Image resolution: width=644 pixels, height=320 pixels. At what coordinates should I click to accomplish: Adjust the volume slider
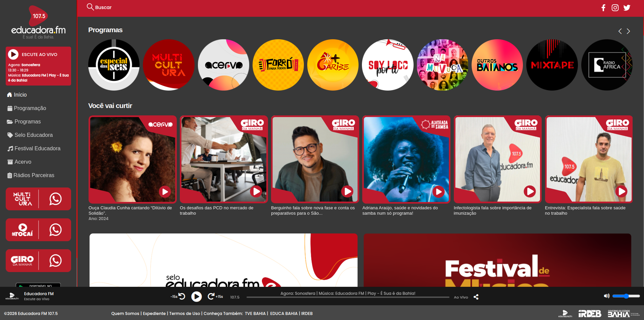[x=626, y=296]
